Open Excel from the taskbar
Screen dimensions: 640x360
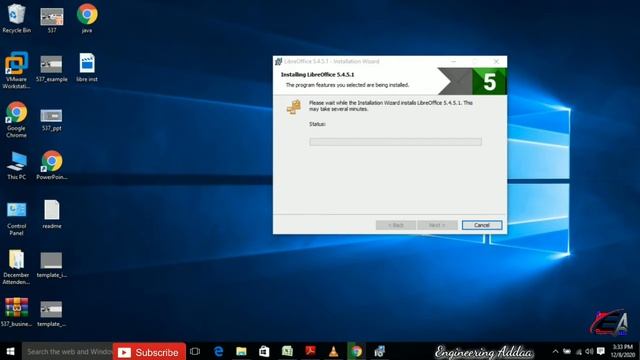[x=287, y=351]
